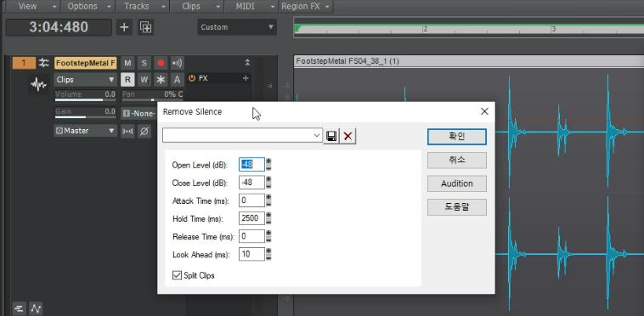
Task: Open the -None- input dropdown
Action: 139,113
